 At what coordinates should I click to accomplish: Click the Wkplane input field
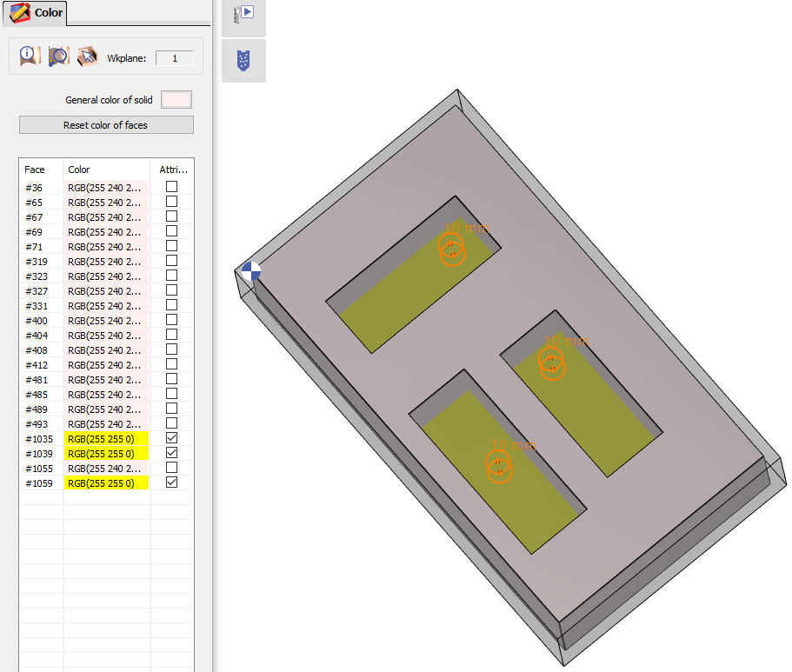coord(174,58)
